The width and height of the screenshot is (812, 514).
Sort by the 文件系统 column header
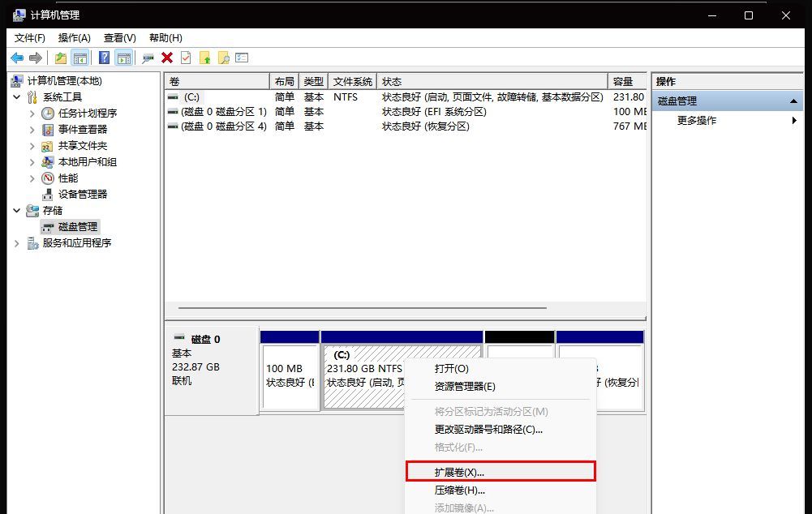(353, 81)
